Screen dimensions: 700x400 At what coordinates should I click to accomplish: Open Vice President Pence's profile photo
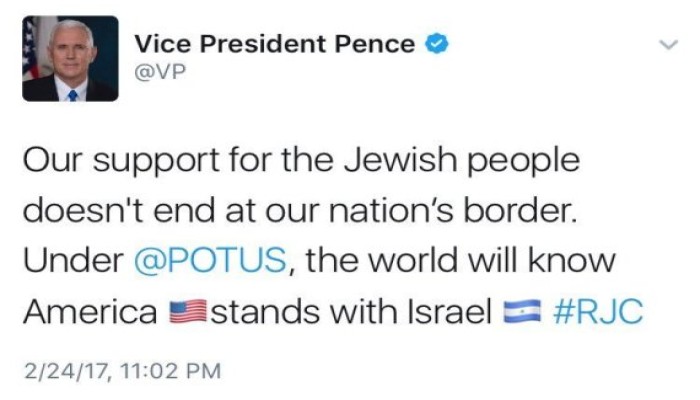[71, 58]
